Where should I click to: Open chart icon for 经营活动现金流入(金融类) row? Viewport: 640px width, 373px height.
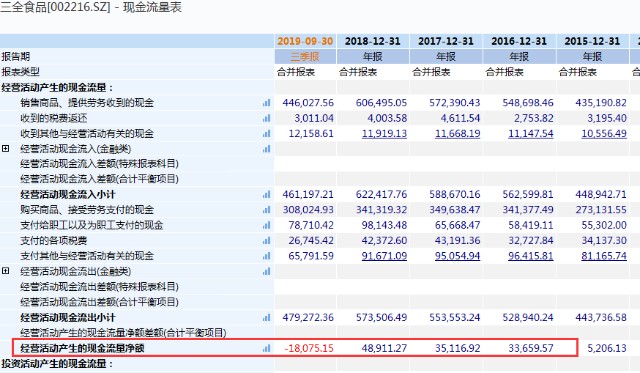[267, 149]
